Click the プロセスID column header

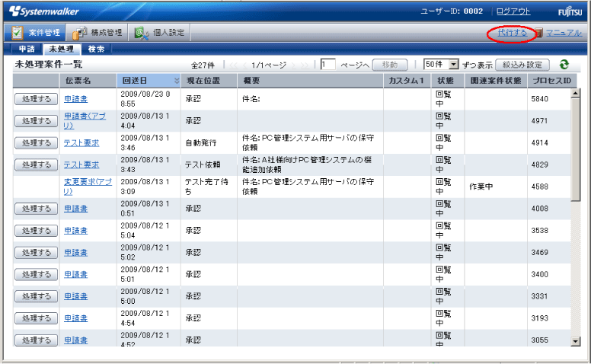[x=551, y=81]
